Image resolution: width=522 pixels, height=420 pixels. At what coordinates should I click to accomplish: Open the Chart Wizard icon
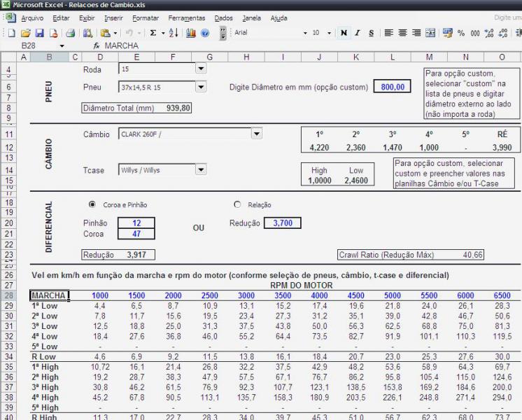(191, 33)
